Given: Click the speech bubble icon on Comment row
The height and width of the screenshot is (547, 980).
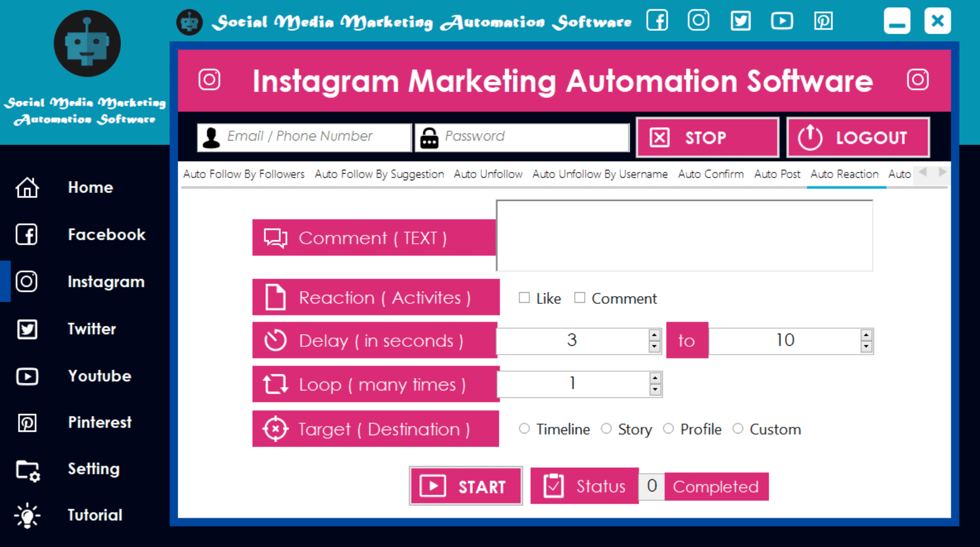Looking at the screenshot, I should point(275,238).
